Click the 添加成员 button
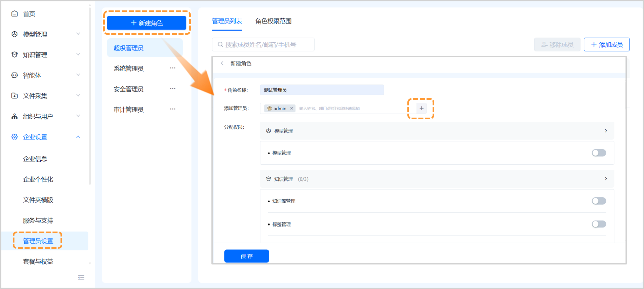The height and width of the screenshot is (289, 644). point(607,44)
